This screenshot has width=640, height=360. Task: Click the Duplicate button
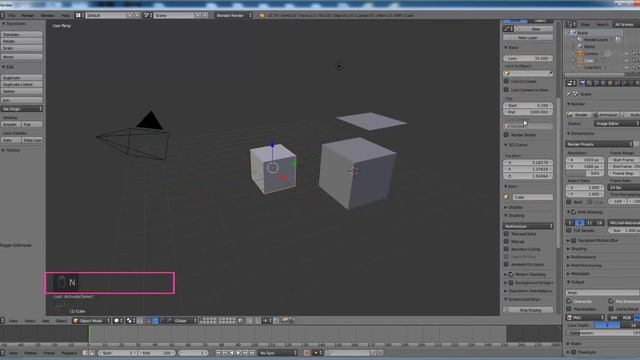pyautogui.click(x=22, y=78)
